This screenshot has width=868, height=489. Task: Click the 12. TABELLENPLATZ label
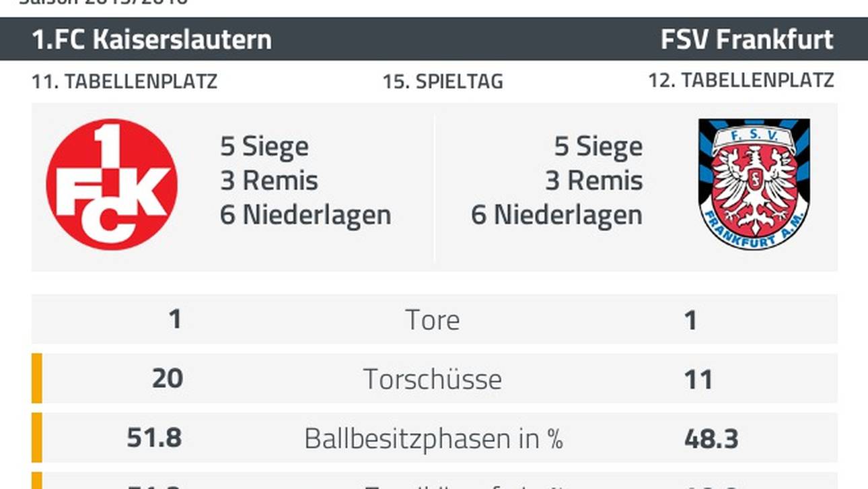point(741,80)
